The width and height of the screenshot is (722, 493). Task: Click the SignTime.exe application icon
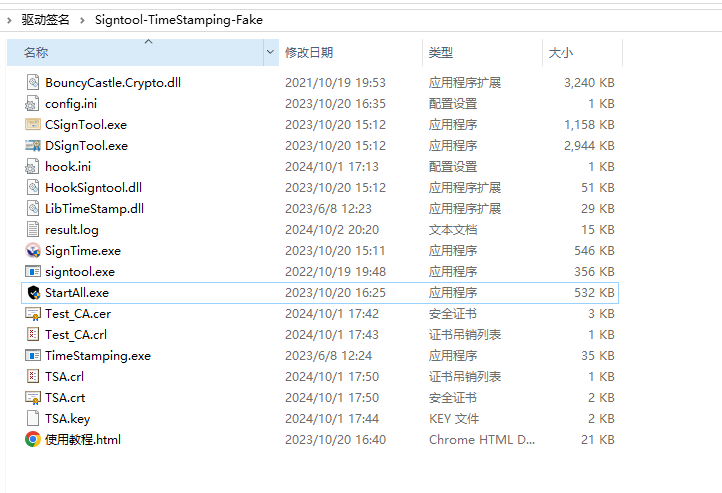tap(33, 251)
